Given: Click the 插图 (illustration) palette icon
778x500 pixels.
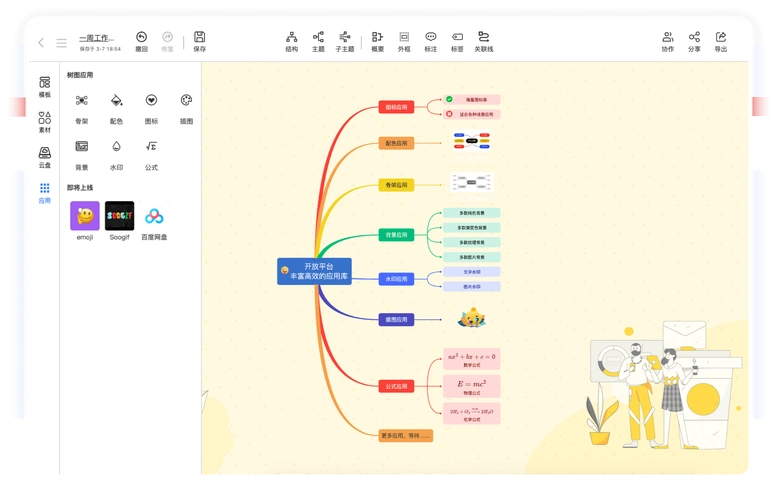Looking at the screenshot, I should pos(186,101).
